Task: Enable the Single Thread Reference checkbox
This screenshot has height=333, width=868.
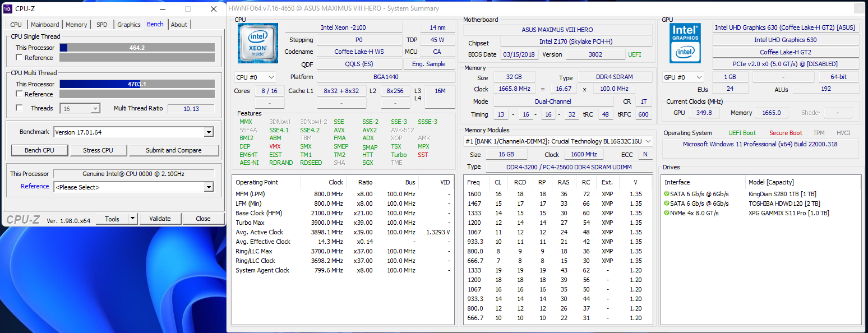Action: (19, 58)
